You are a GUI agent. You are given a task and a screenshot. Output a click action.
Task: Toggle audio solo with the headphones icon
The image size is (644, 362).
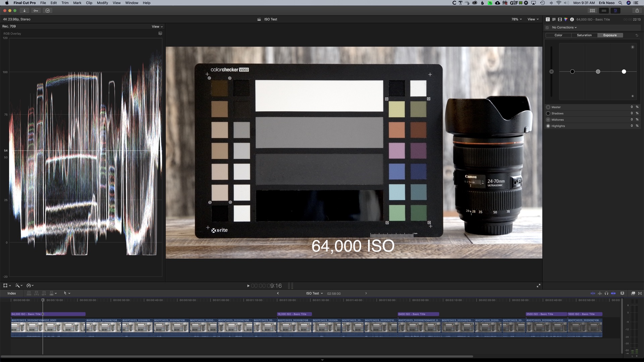coord(606,293)
